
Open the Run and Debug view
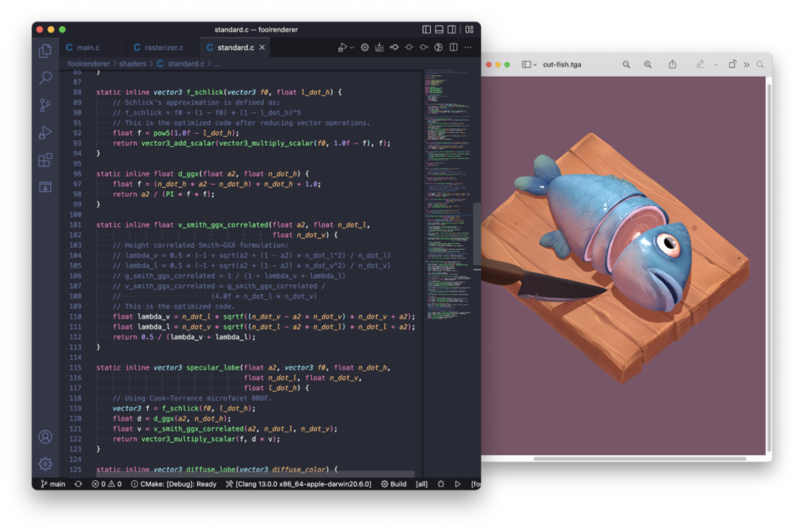tap(45, 133)
